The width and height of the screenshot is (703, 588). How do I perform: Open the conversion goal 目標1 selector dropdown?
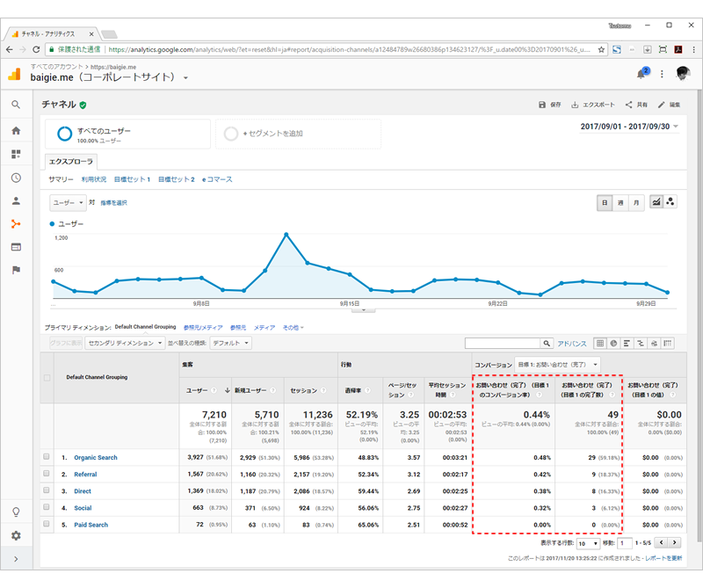557,365
